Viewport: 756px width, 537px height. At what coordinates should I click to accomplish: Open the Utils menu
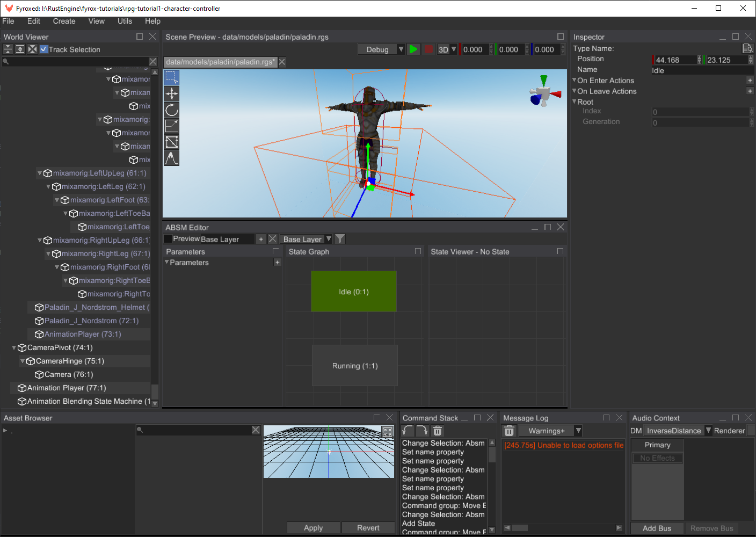pos(125,21)
